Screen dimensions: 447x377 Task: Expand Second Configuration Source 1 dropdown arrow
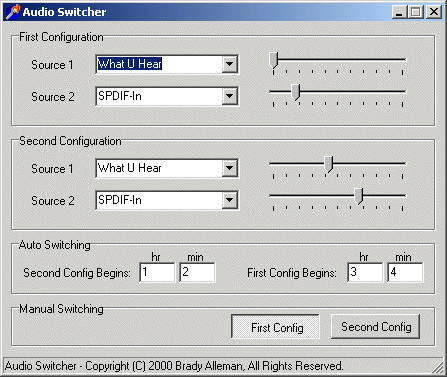pos(229,168)
